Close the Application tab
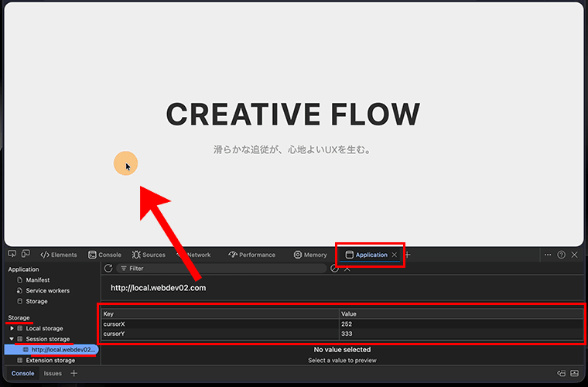 pyautogui.click(x=394, y=255)
